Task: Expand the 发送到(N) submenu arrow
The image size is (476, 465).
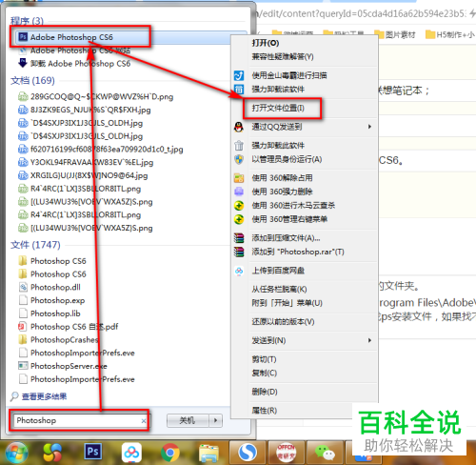Action: coord(369,340)
